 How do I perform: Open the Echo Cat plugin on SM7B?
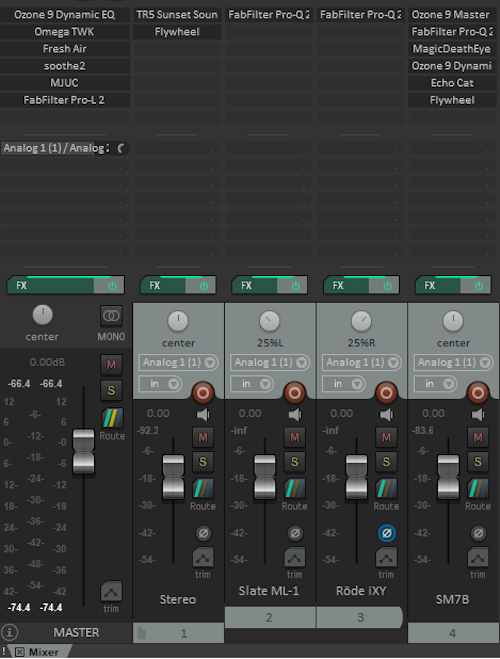tap(452, 83)
